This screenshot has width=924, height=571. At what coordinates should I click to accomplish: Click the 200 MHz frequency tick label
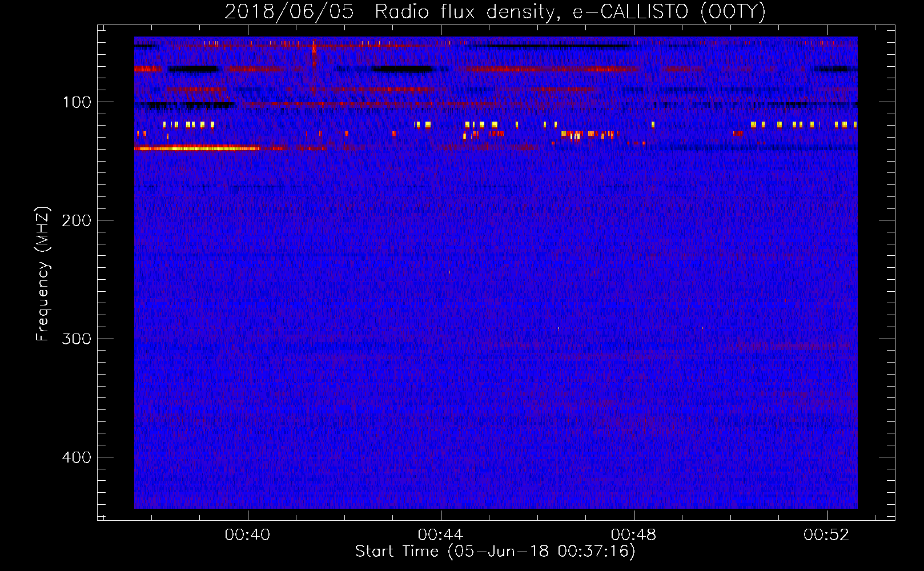point(77,220)
